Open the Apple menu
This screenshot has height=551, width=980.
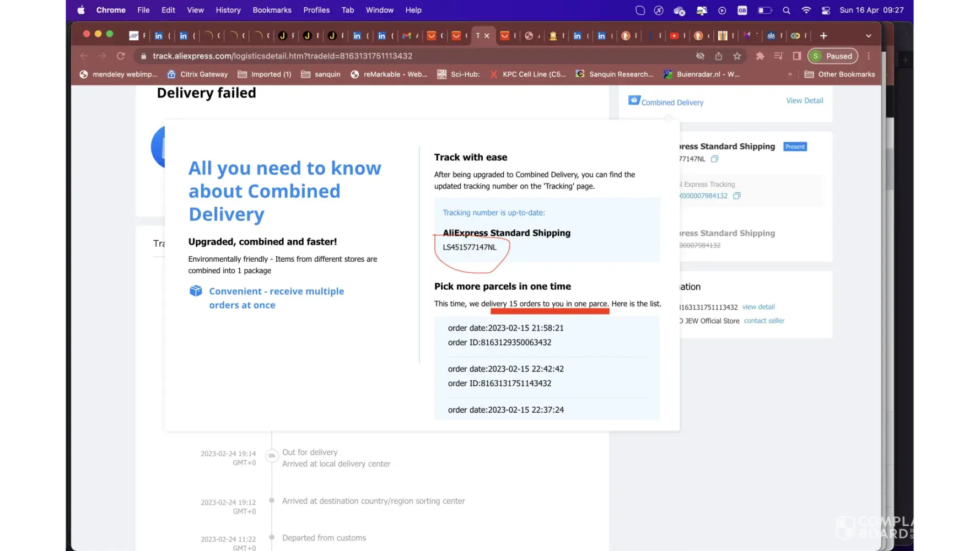click(x=81, y=10)
